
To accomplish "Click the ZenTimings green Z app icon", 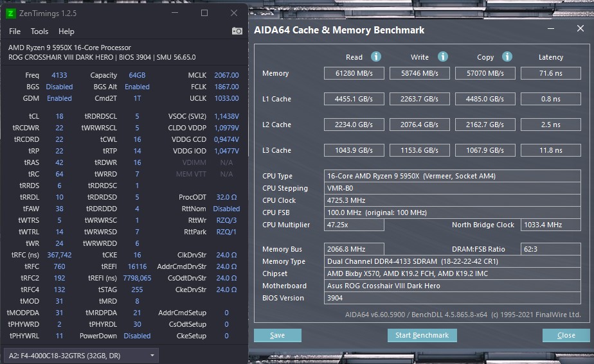I will [x=10, y=13].
